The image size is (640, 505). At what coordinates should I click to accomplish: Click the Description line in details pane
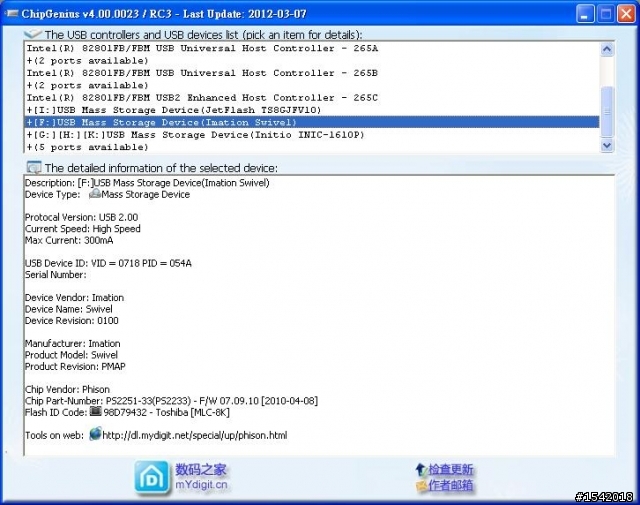[147, 183]
